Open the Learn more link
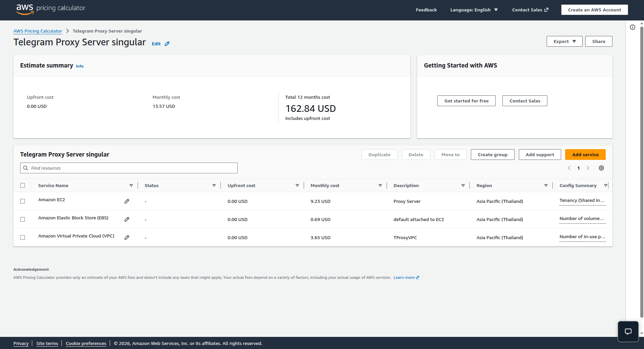The image size is (644, 349). coord(406,277)
